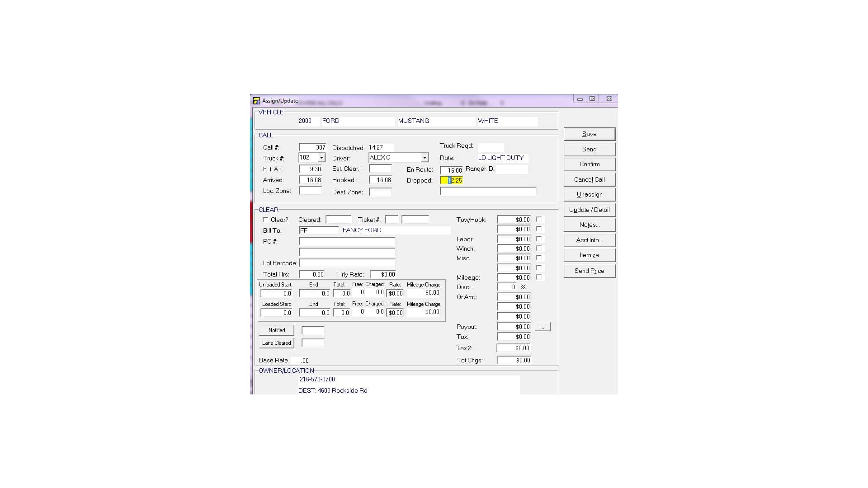Focus the Lot Barcode input
The width and height of the screenshot is (868, 488).
[347, 263]
